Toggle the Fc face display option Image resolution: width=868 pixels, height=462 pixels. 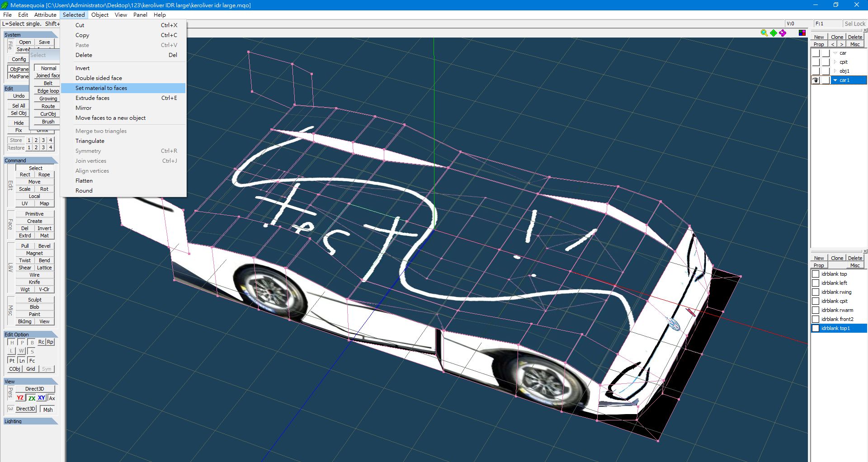click(x=32, y=360)
